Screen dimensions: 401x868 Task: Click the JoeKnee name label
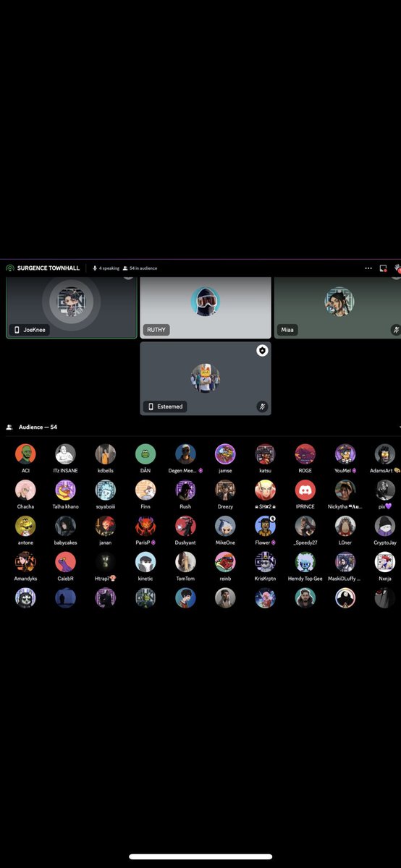tap(35, 329)
